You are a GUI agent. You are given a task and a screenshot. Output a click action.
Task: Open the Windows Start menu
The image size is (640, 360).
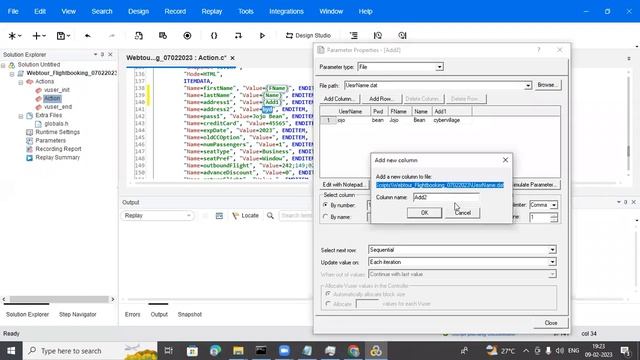click(11, 351)
